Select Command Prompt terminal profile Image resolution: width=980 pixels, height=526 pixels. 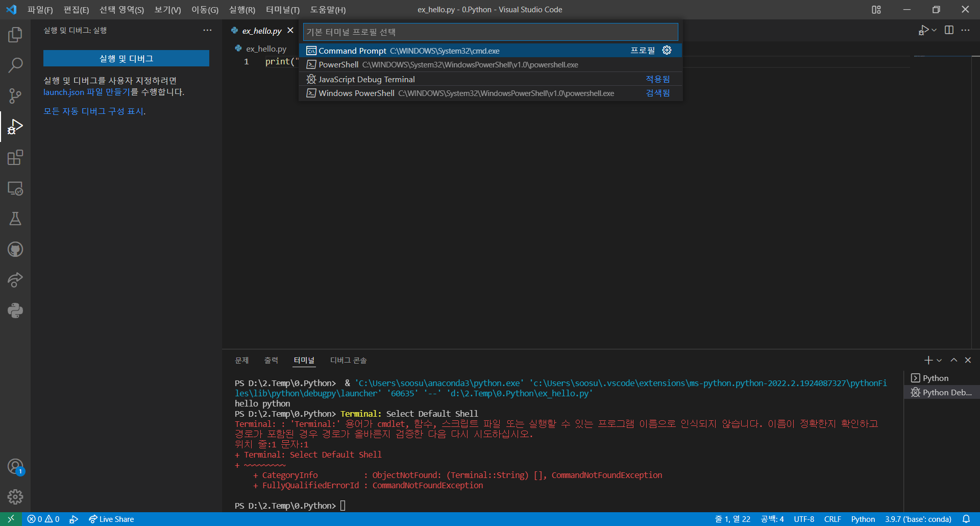pyautogui.click(x=491, y=51)
